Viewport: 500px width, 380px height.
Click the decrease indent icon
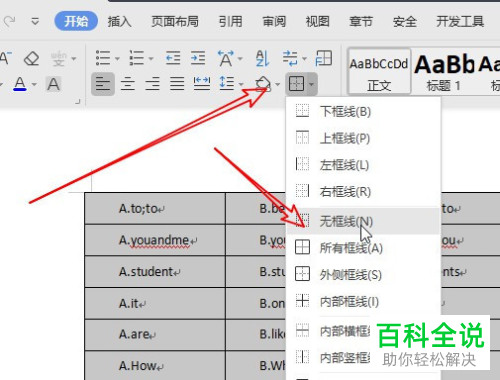click(x=173, y=58)
